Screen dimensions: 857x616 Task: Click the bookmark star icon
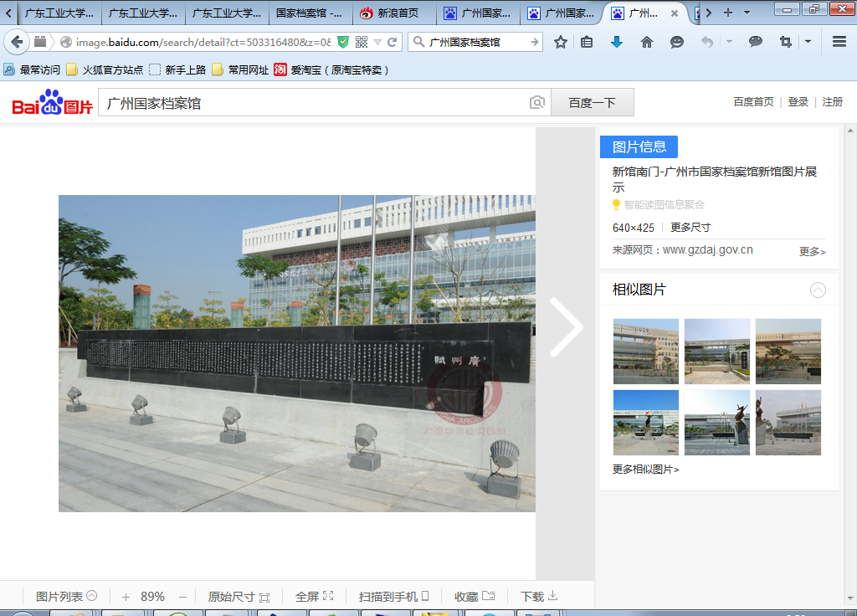click(561, 42)
